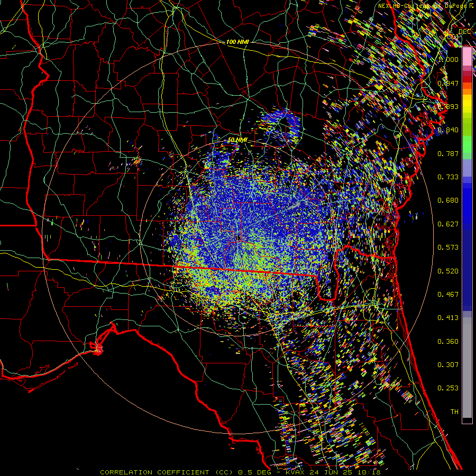The image size is (476, 476).
Task: Pick the large gray swatch on color bar
Action: [467, 370]
